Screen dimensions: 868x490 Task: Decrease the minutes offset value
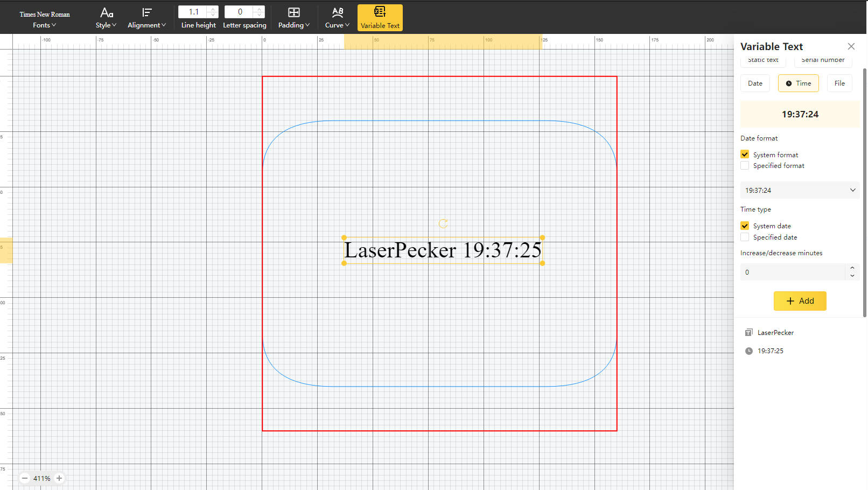point(852,276)
